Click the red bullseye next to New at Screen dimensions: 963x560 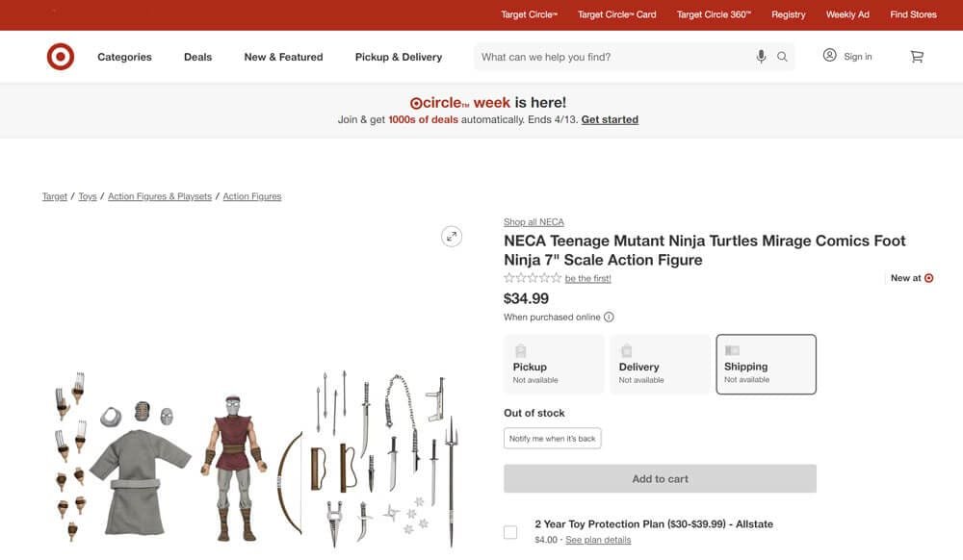point(927,277)
